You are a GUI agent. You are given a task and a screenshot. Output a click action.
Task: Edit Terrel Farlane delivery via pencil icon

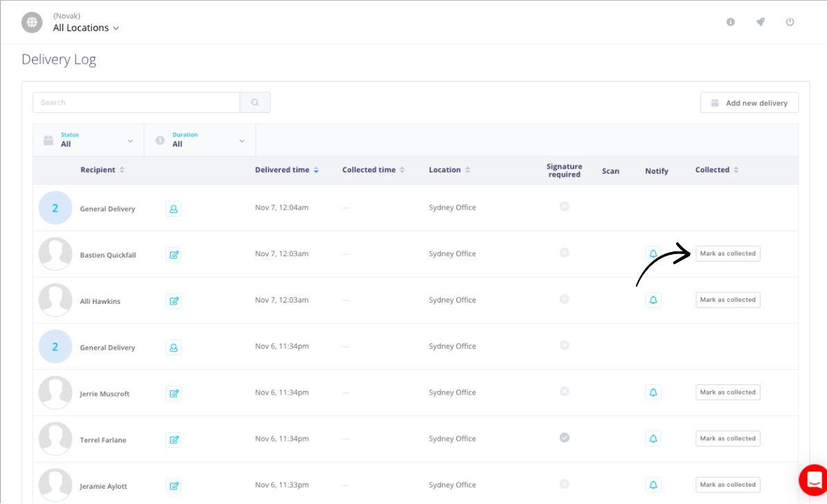(x=174, y=440)
